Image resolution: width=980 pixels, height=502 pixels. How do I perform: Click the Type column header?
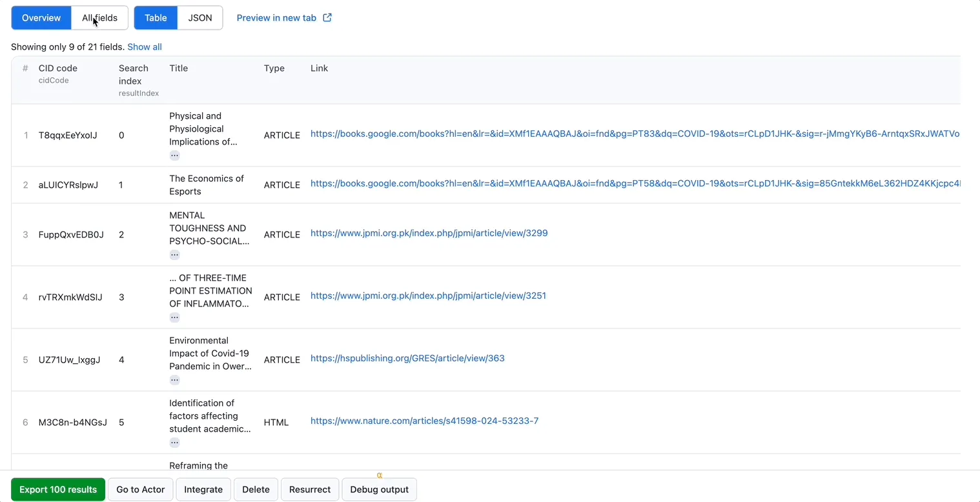[274, 68]
